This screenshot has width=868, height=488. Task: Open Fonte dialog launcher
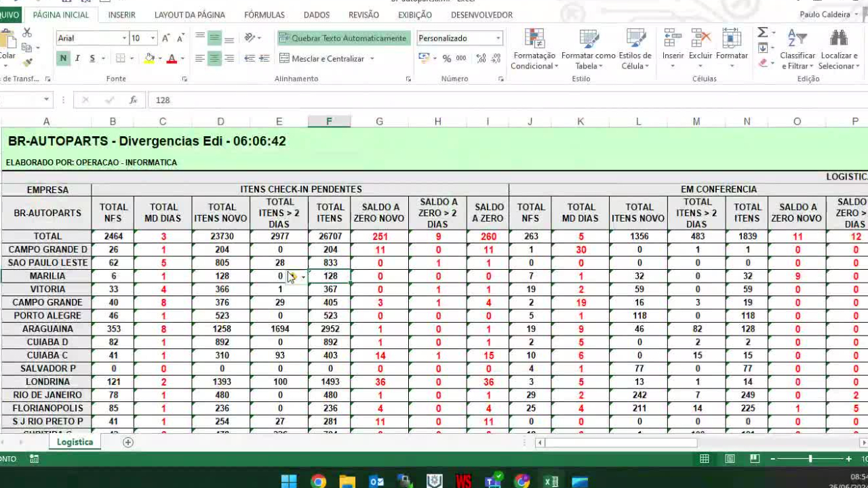[x=184, y=79]
